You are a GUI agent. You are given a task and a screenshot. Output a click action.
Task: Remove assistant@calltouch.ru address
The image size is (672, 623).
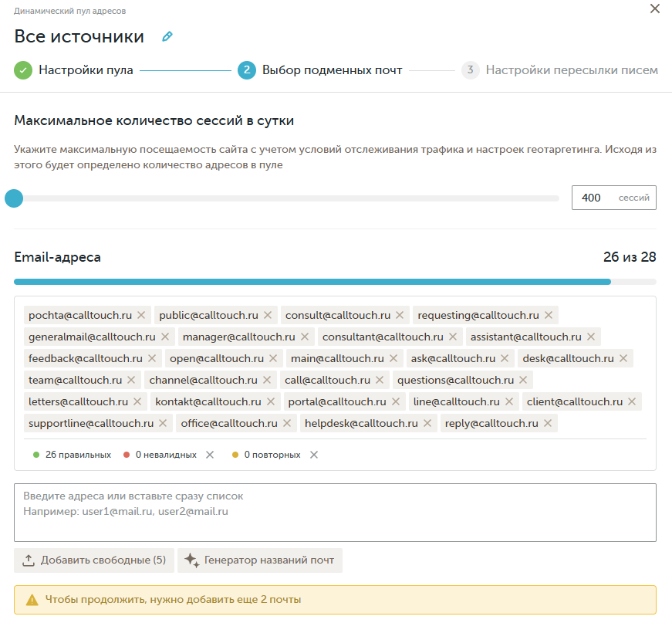[x=591, y=337]
